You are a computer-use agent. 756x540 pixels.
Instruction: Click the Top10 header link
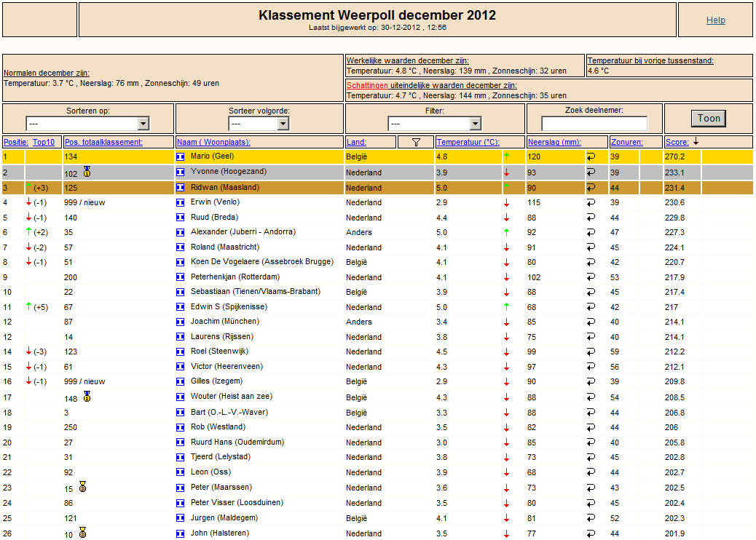coord(44,142)
